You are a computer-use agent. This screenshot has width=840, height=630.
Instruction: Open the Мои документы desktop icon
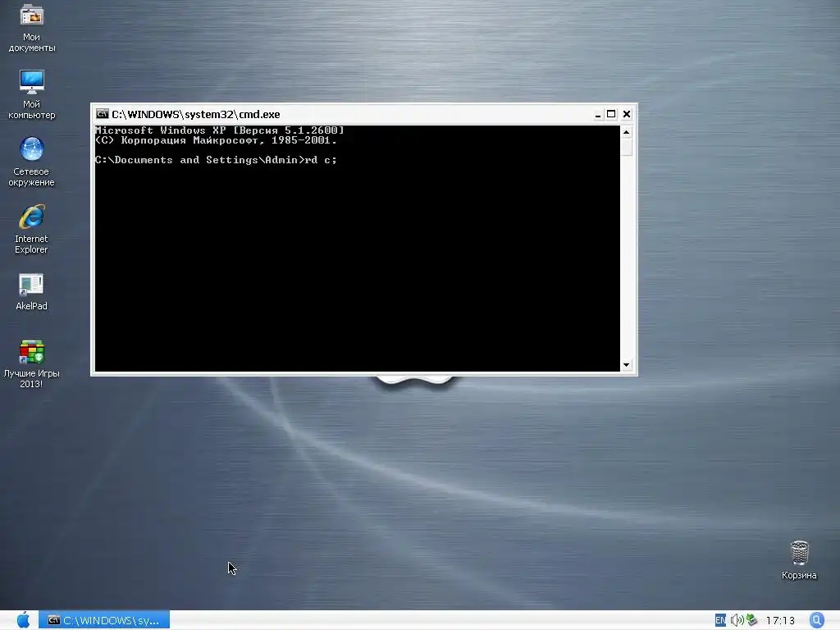point(32,28)
